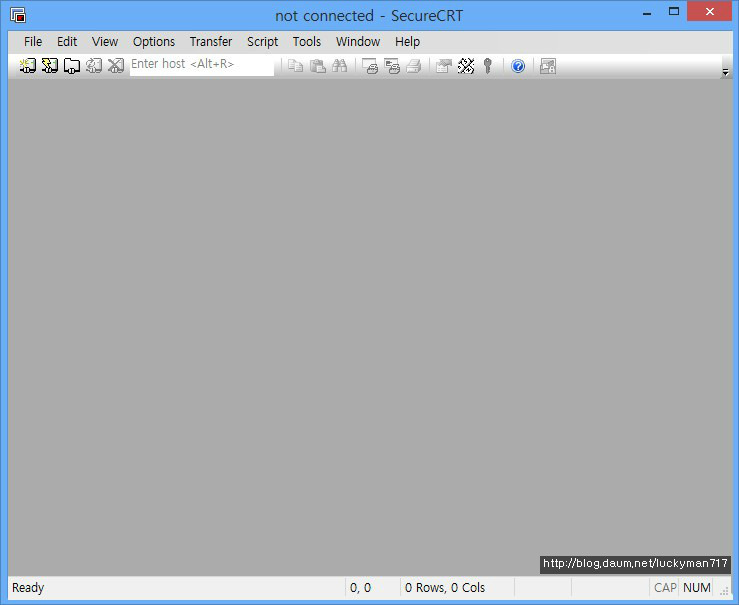This screenshot has height=605, width=739.
Task: Click the Copy toolbar icon
Action: 296,66
